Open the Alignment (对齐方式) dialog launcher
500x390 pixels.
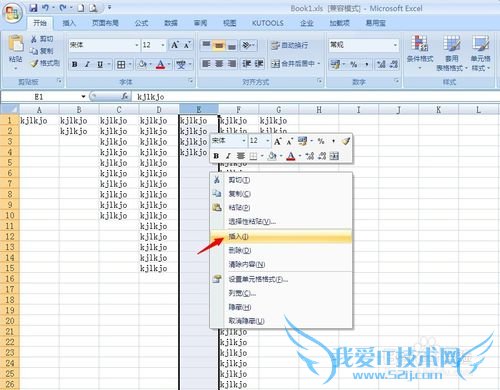pyautogui.click(x=319, y=81)
